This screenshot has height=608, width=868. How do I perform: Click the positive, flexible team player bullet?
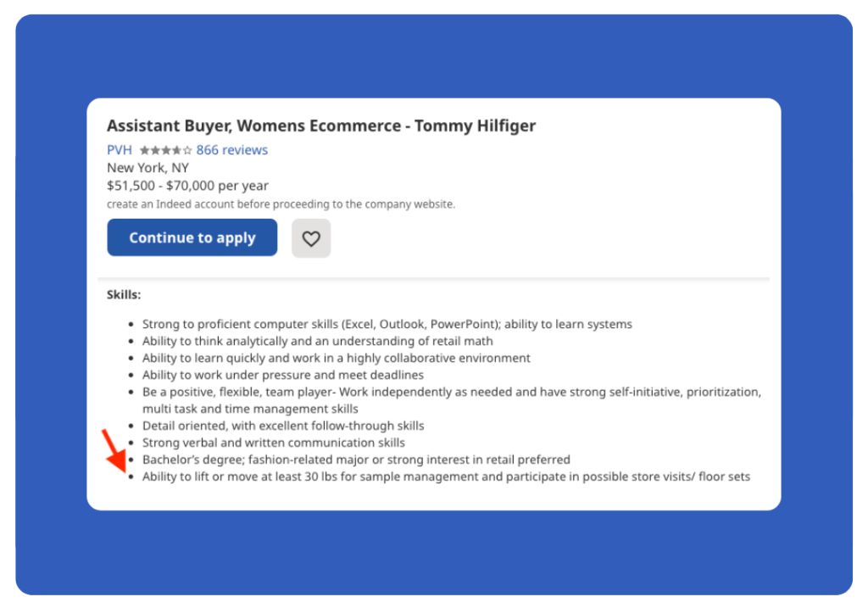coord(452,400)
